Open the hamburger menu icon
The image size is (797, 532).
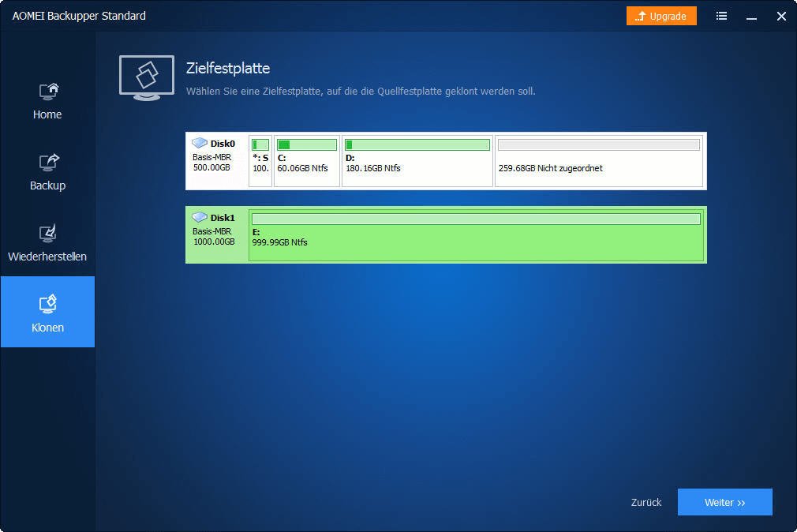click(x=721, y=17)
